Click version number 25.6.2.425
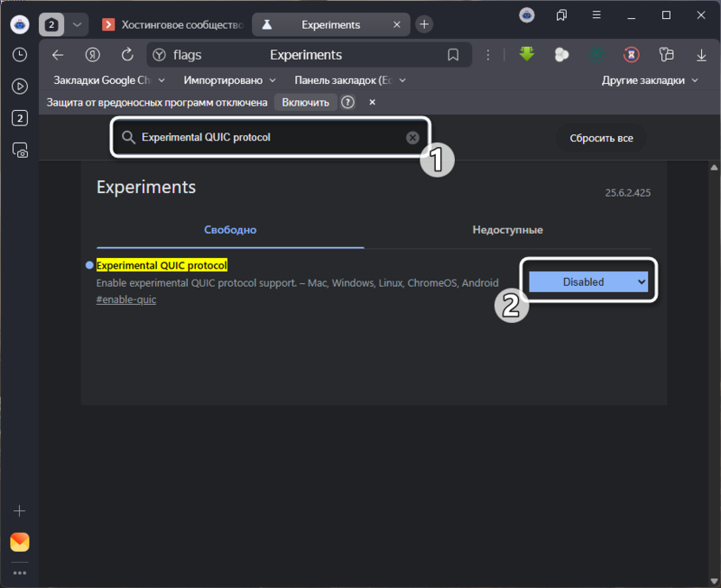 [627, 193]
